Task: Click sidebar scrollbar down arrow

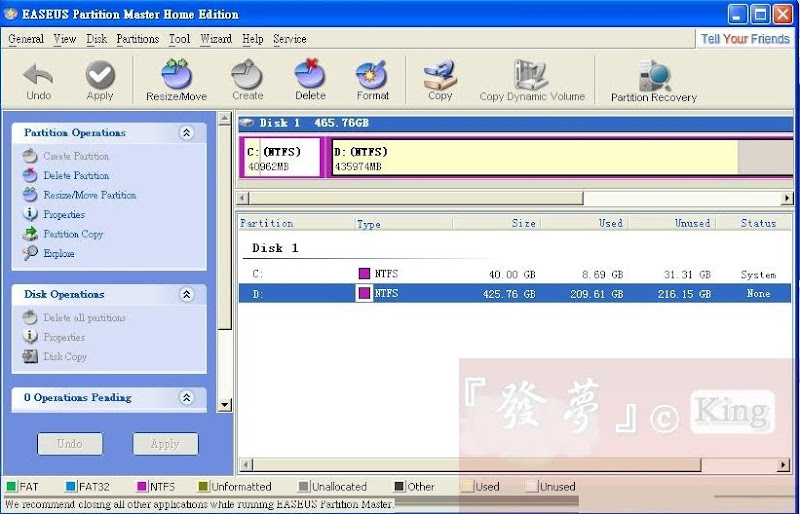Action: [x=224, y=405]
